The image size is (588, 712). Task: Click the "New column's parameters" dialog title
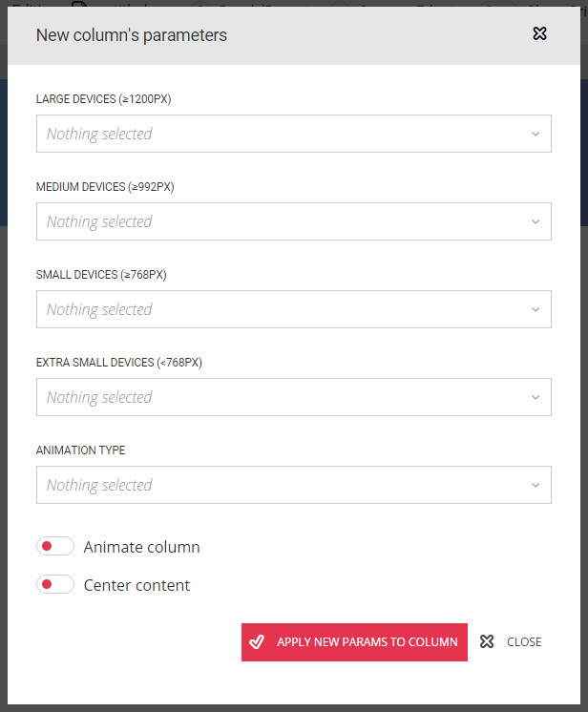point(131,35)
